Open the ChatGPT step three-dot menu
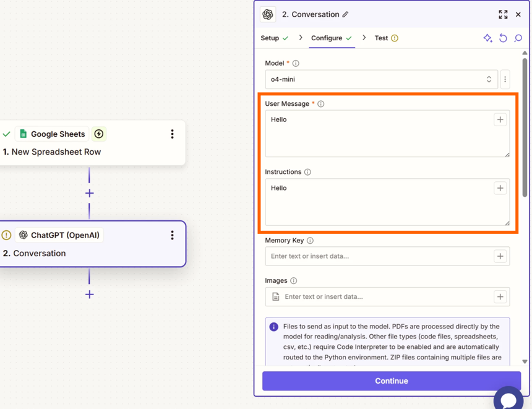This screenshot has height=409, width=532. [x=172, y=235]
